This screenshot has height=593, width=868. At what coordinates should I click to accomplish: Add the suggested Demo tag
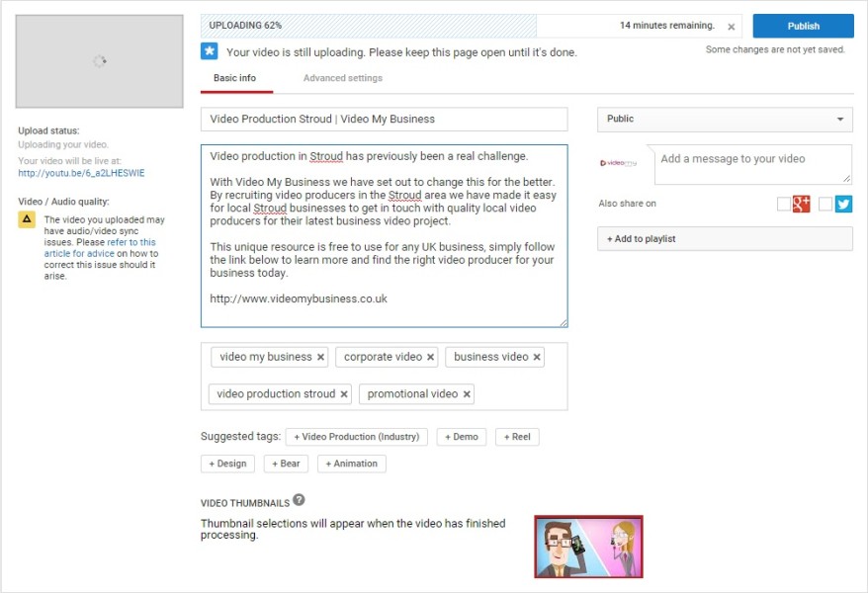tap(461, 437)
